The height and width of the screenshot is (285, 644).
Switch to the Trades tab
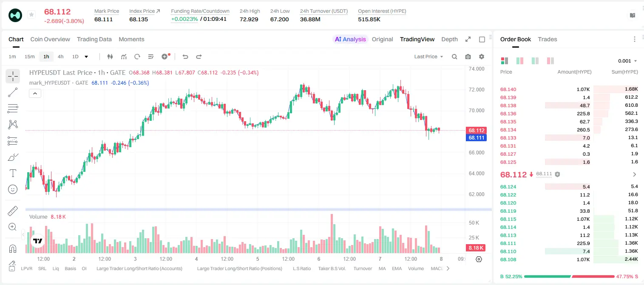548,39
